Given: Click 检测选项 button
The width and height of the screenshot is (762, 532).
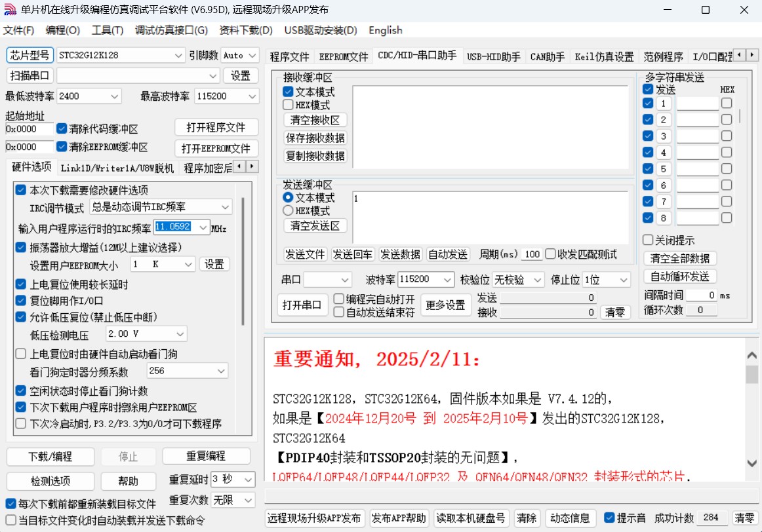Looking at the screenshot, I should tap(50, 481).
